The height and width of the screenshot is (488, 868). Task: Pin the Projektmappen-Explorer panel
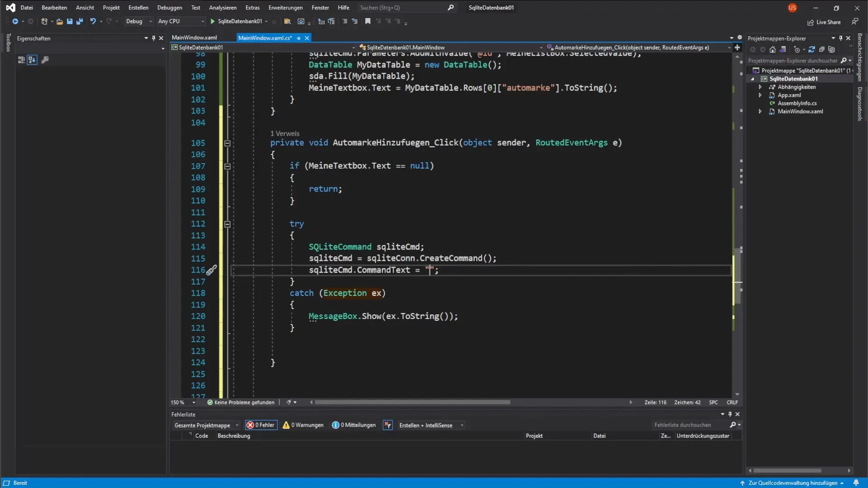coord(841,38)
